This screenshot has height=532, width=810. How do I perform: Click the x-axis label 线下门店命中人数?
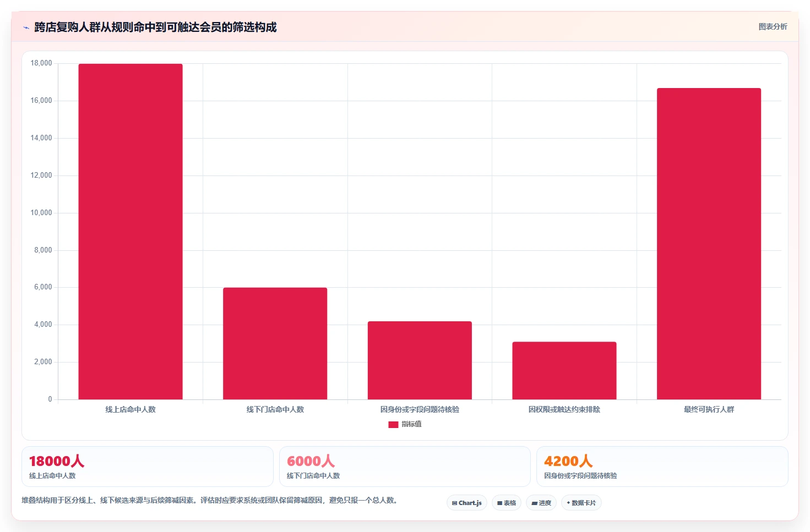275,409
